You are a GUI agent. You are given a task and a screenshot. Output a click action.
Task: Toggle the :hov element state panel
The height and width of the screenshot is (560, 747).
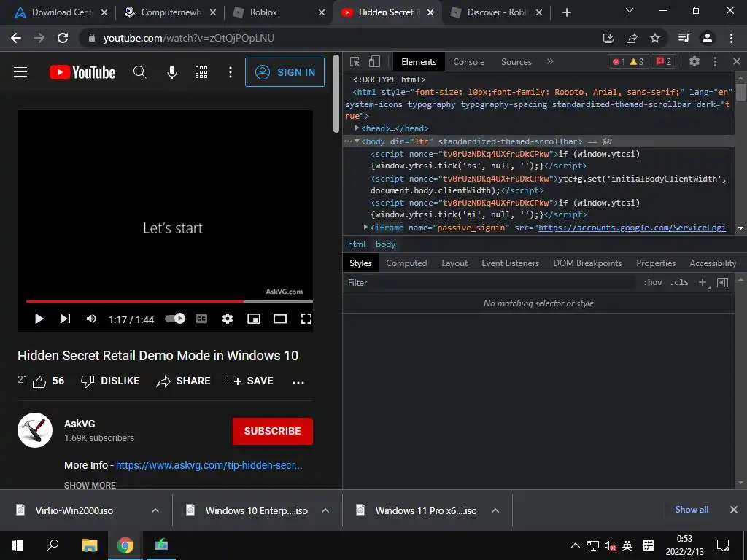coord(653,282)
